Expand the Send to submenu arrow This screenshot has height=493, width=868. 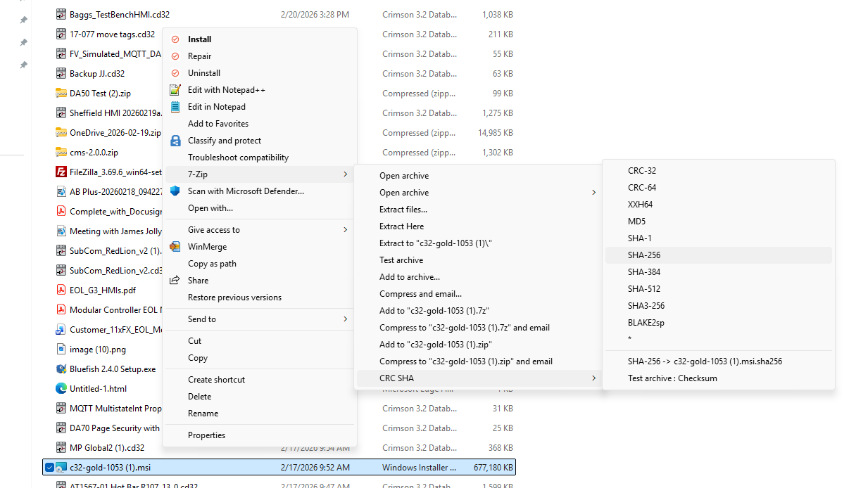pyautogui.click(x=345, y=319)
